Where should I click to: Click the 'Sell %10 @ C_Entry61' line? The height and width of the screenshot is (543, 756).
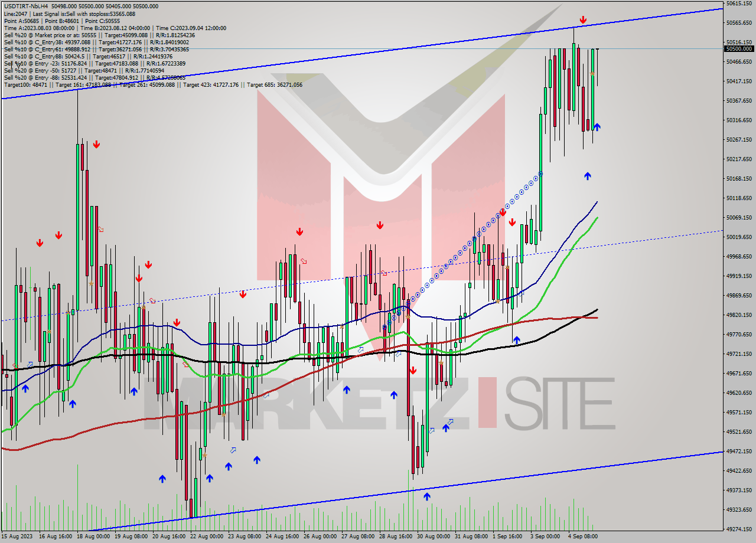click(96, 49)
